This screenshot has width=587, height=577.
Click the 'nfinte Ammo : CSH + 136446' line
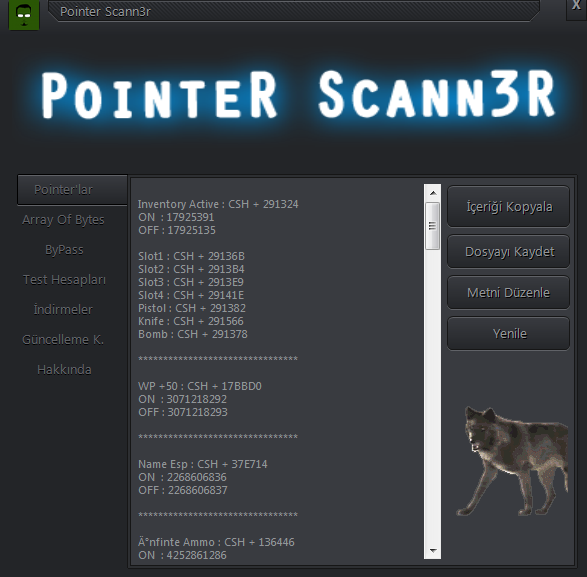[x=216, y=542]
